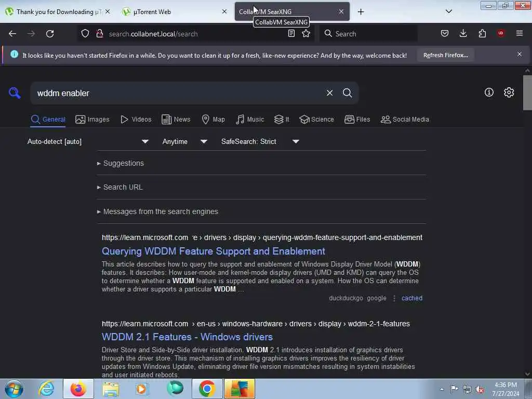Save page to Pocket
This screenshot has width=532, height=399.
coord(445,34)
